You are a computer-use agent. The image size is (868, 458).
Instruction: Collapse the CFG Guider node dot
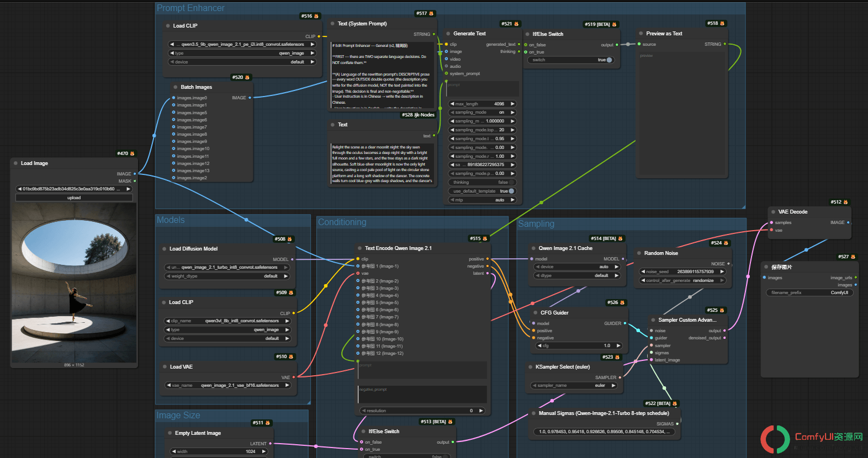click(x=534, y=313)
